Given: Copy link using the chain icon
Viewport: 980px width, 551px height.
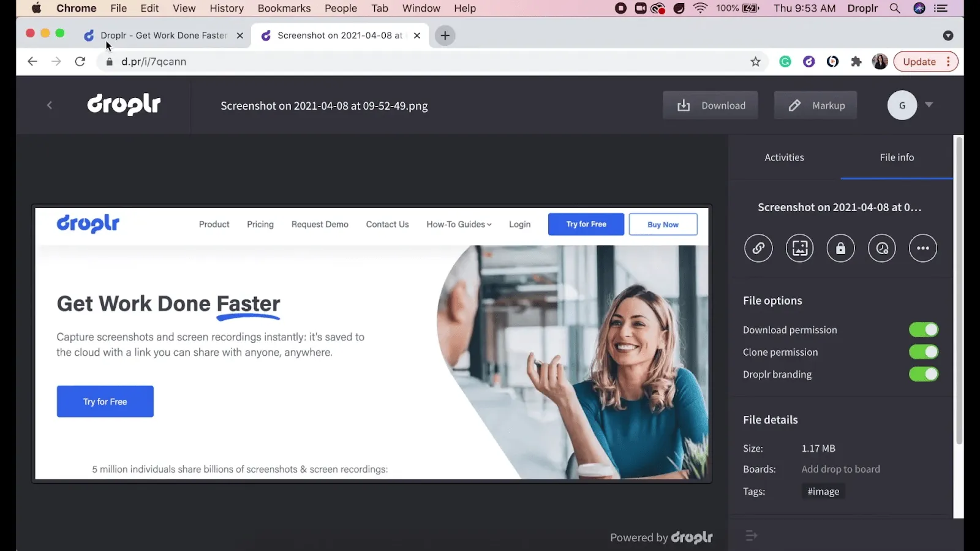Looking at the screenshot, I should click(758, 248).
